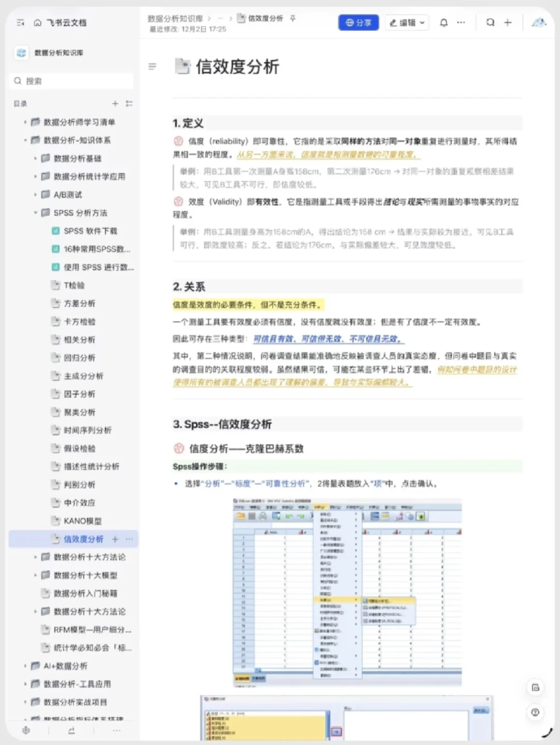Click the share-arrow icon in sidebar footer
Viewport: 560px width, 745px height.
(72, 730)
